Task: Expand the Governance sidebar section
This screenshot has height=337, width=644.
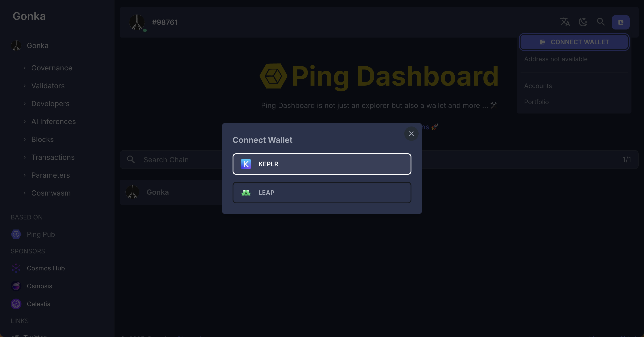Action: (x=52, y=68)
